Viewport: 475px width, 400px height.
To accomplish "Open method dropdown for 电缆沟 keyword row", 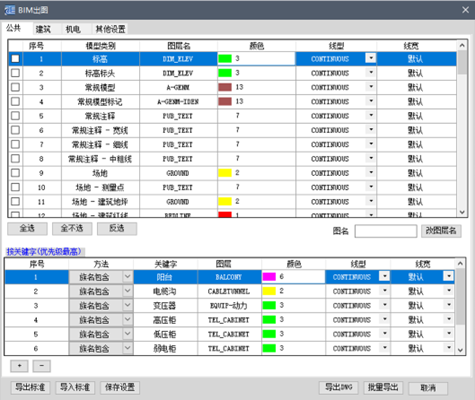I will pyautogui.click(x=127, y=291).
